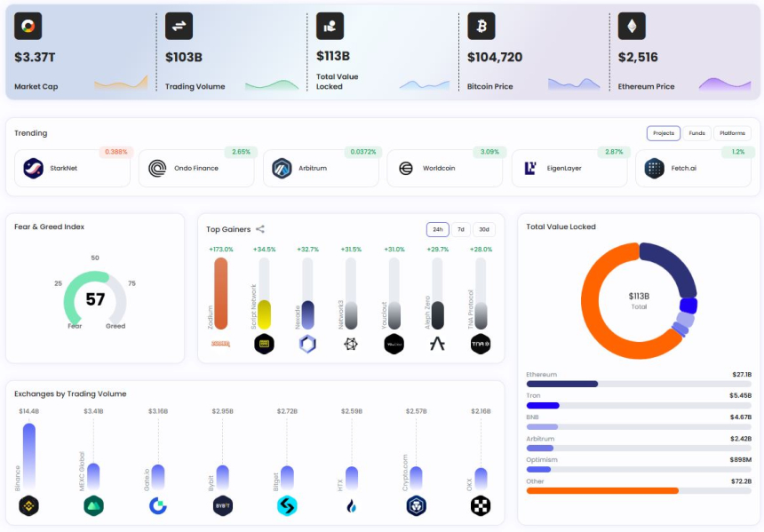
Task: Click the Bitcoin Price icon
Action: 481,26
